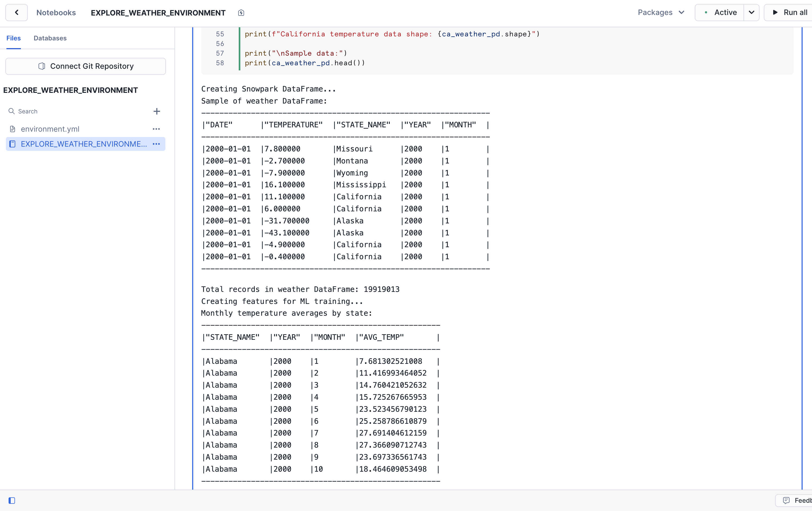Click the Feedback chat icon
Viewport: 812px width, 511px height.
coord(786,500)
